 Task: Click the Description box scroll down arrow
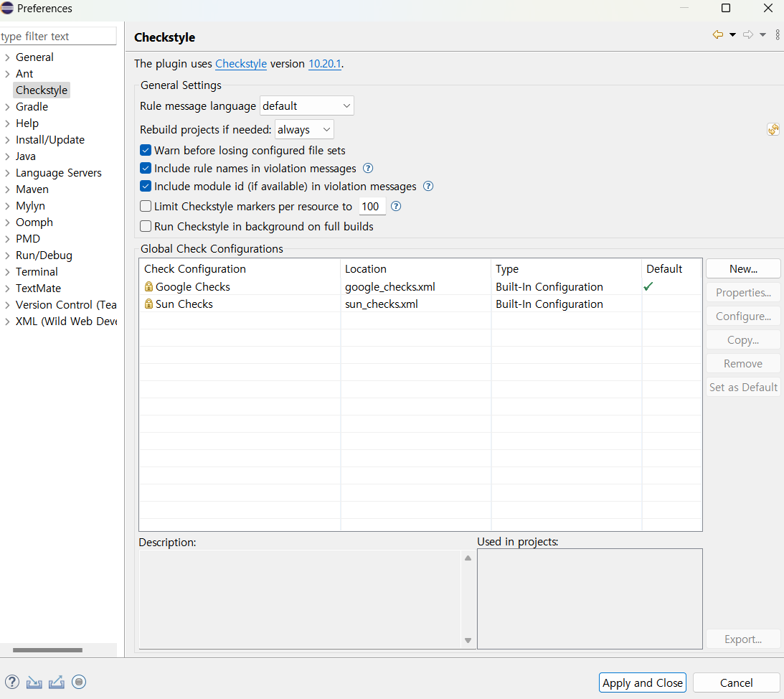pyautogui.click(x=468, y=640)
